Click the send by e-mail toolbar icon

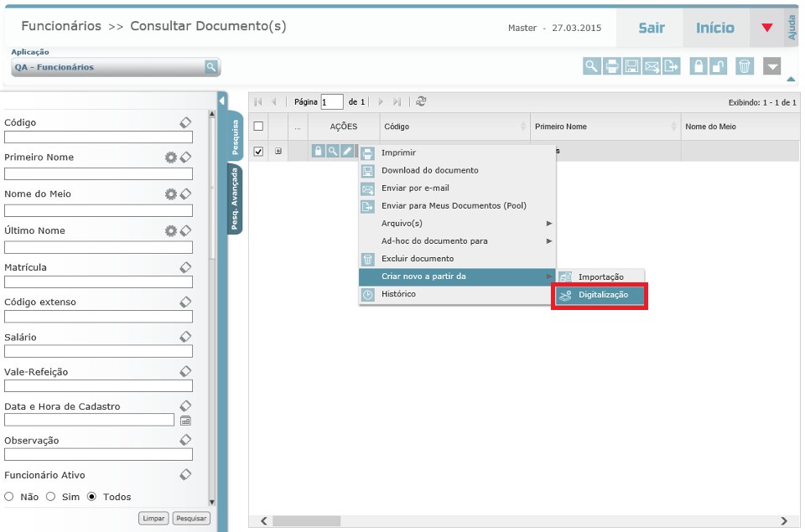652,67
